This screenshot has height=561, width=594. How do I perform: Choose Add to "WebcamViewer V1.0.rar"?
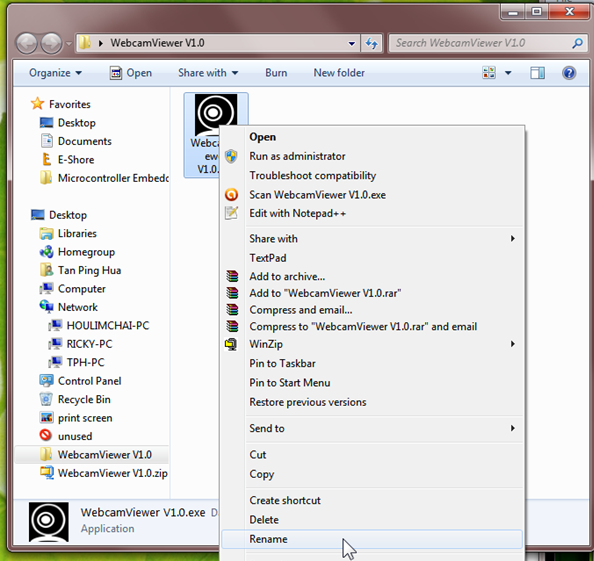coord(372,293)
